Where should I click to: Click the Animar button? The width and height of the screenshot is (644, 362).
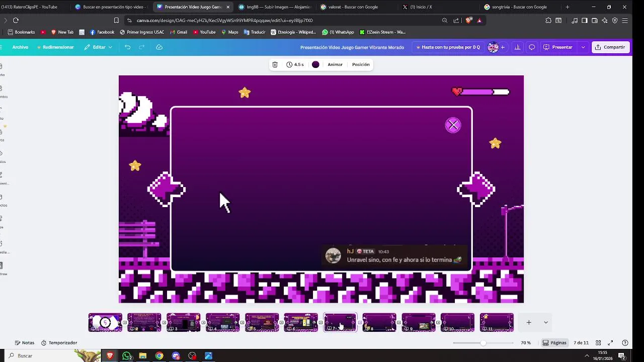click(x=335, y=64)
